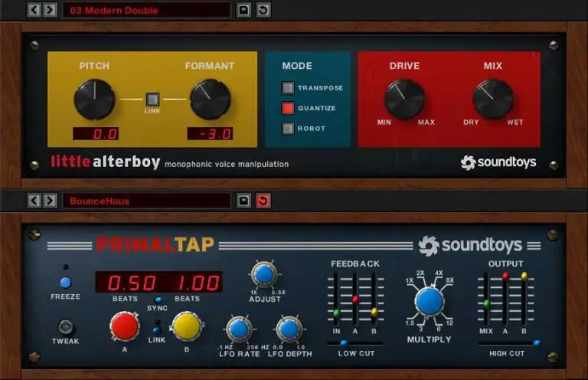Toggle the blue Freeze button
The image size is (588, 380).
click(66, 283)
